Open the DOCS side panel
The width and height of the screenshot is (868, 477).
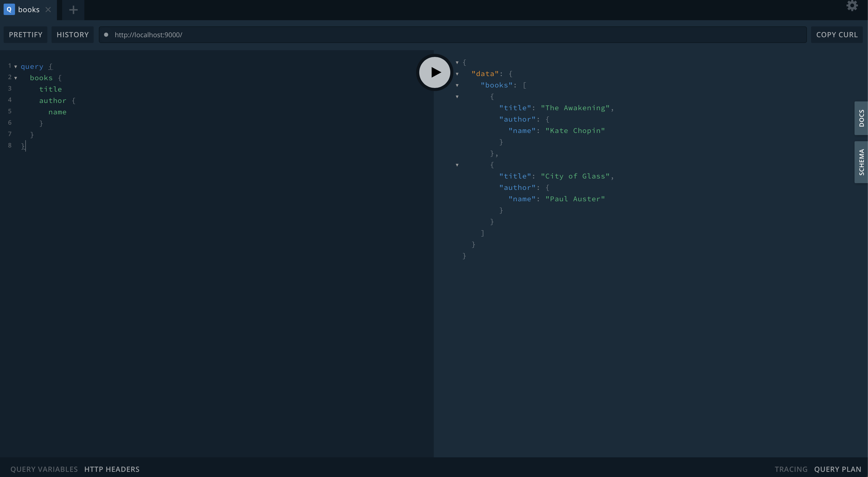click(861, 118)
